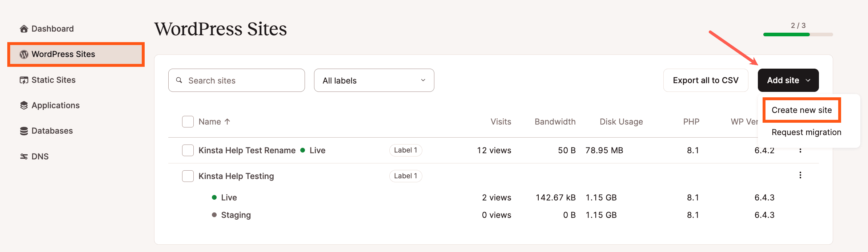Sort sites by Name column arrow
The image size is (868, 252).
[x=227, y=122]
